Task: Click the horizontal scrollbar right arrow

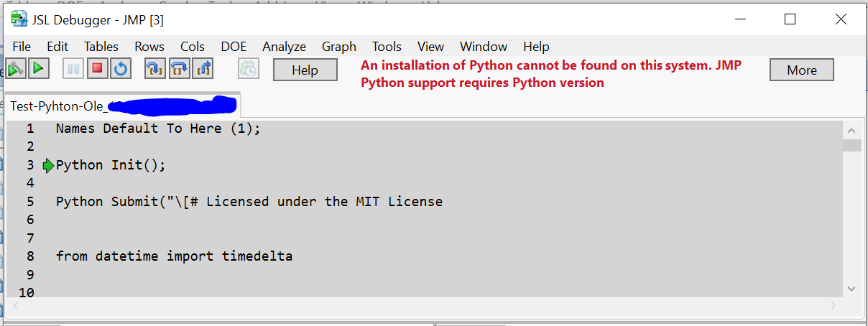Action: [x=834, y=306]
